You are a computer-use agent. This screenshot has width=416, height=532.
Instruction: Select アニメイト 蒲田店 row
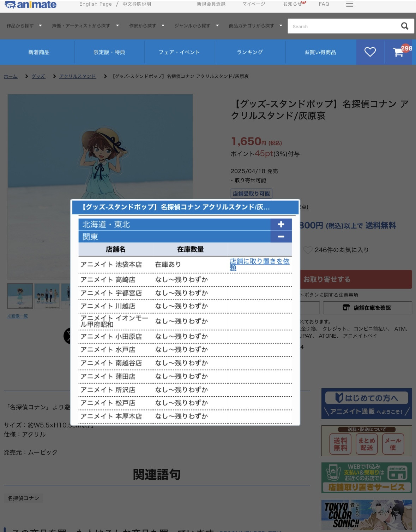pyautogui.click(x=185, y=377)
